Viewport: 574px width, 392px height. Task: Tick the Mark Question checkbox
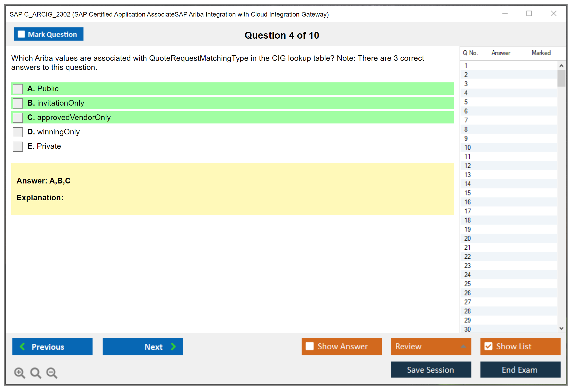[21, 34]
